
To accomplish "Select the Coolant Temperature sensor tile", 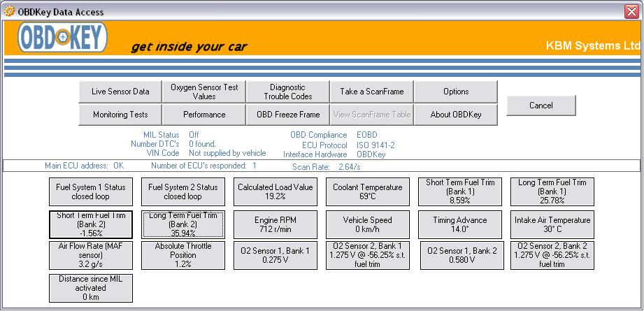I will [367, 192].
